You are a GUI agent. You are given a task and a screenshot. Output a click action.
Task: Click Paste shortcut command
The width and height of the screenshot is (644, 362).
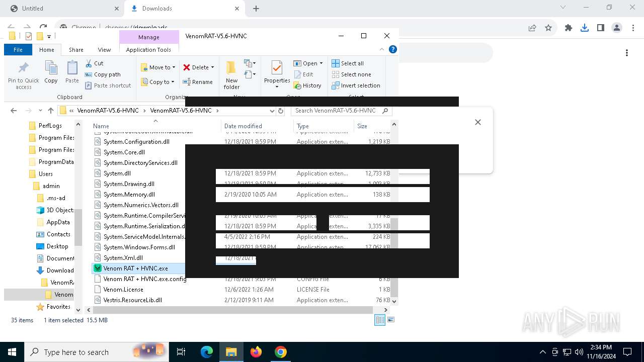[108, 85]
